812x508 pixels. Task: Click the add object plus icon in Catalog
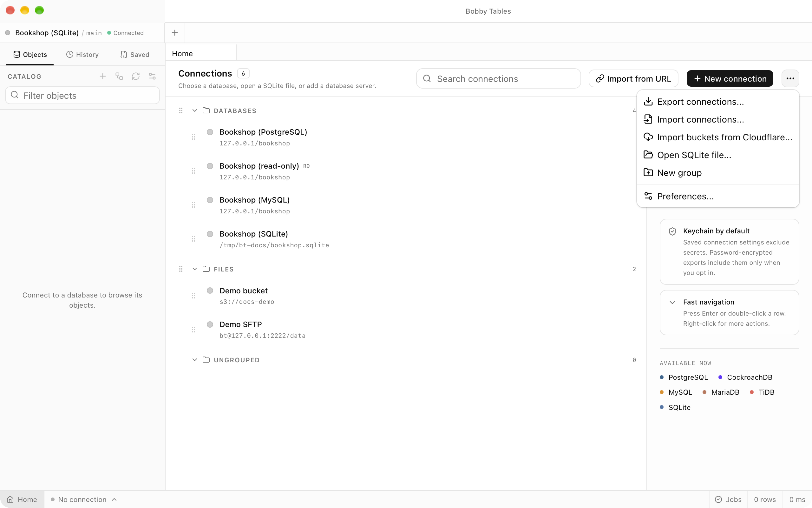103,76
